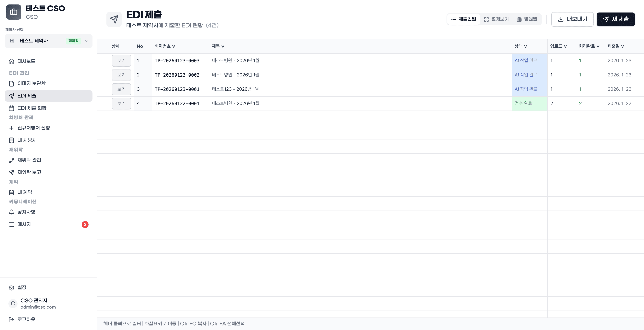Click the dashboard home icon in sidebar
The image size is (644, 330).
(x=11, y=61)
